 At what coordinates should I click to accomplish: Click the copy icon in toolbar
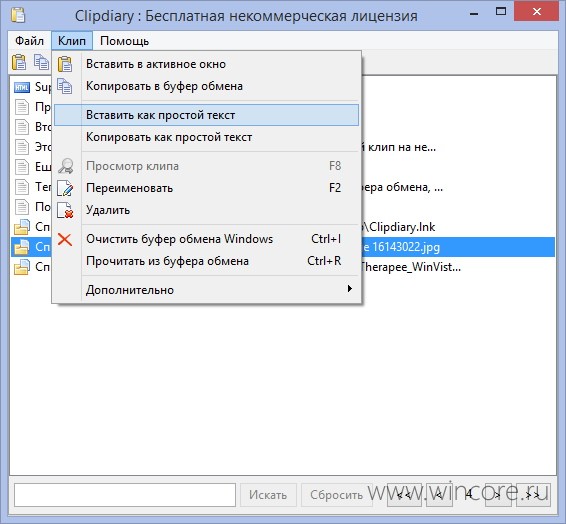[41, 62]
